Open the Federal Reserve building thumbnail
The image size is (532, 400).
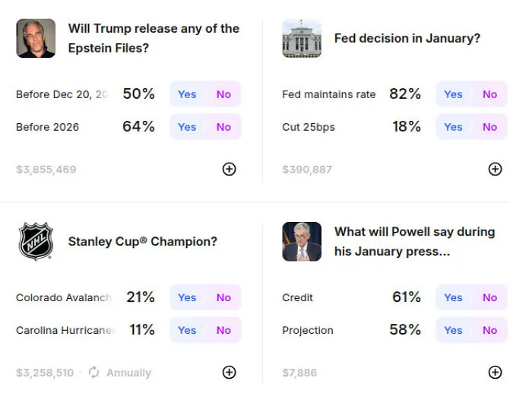click(x=302, y=38)
